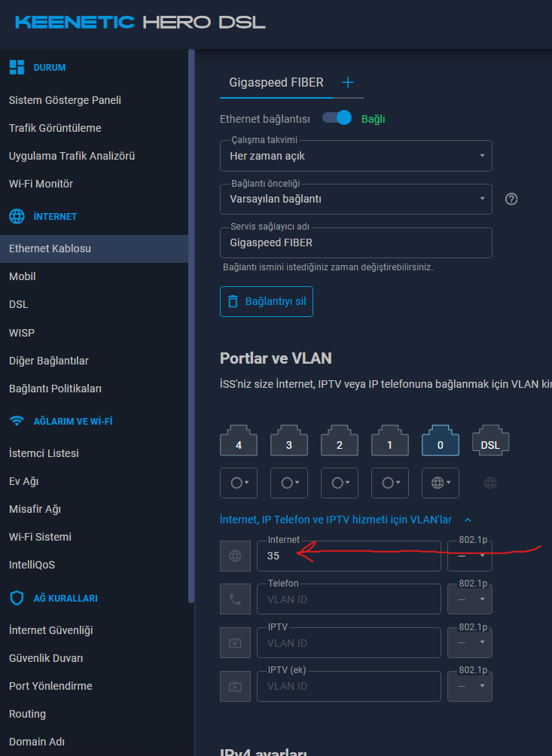Open Routing page
The image size is (552, 756).
(x=27, y=714)
